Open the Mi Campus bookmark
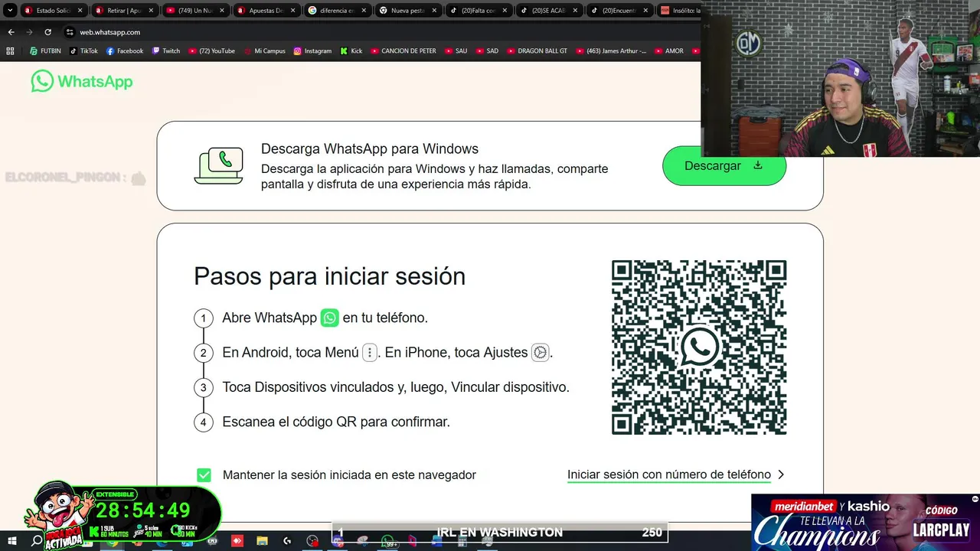Image resolution: width=980 pixels, height=551 pixels. 264,51
